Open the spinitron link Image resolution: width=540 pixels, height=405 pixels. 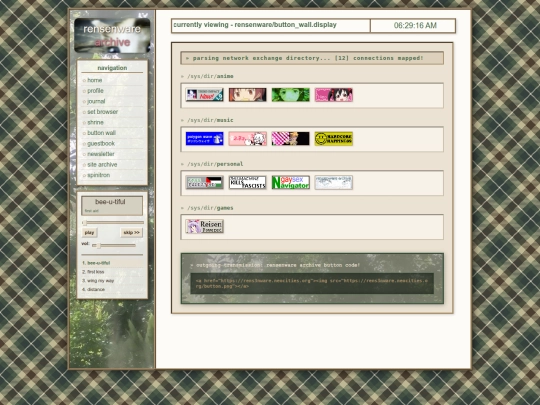click(98, 175)
